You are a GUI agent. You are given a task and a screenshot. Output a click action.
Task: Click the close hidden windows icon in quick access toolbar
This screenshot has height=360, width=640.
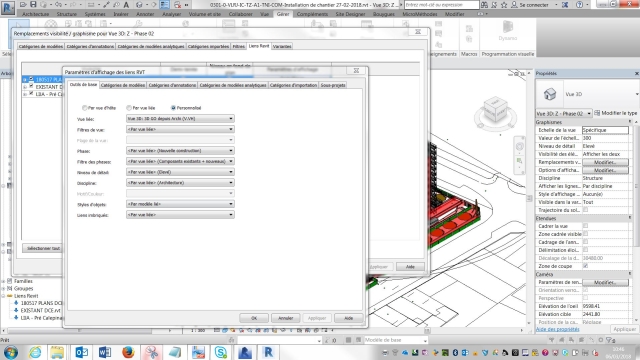coord(178,4)
